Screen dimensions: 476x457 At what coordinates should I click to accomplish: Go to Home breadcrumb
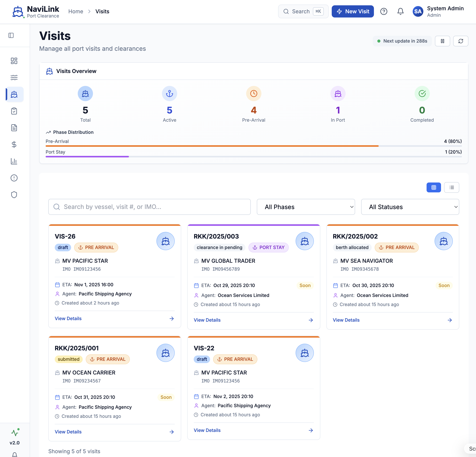click(x=75, y=11)
